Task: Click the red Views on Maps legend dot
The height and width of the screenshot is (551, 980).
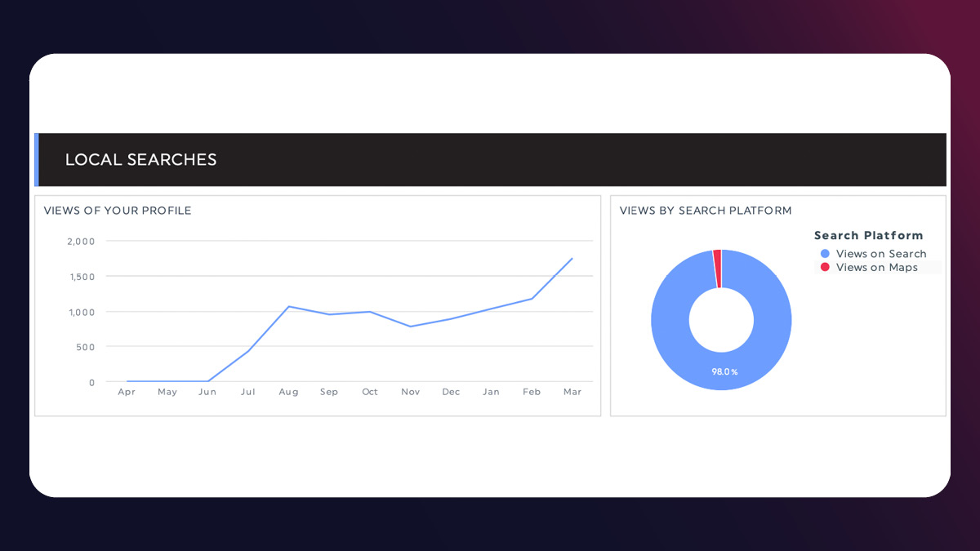Action: point(825,267)
